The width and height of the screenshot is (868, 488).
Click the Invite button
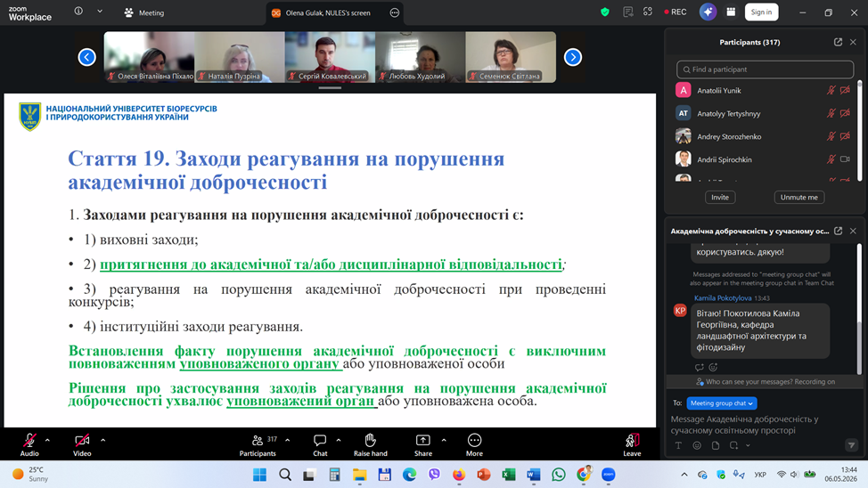720,198
